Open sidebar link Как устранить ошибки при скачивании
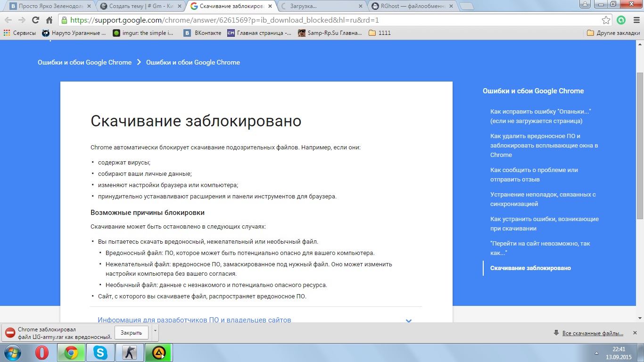Screen dimensions: 644x362 coord(545,223)
